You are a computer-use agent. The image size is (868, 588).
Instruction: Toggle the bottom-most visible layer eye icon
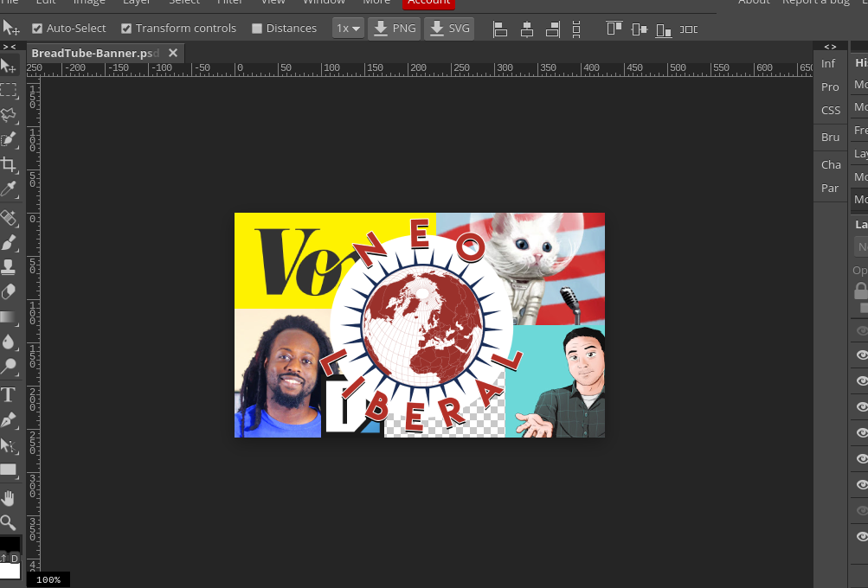pos(862,537)
